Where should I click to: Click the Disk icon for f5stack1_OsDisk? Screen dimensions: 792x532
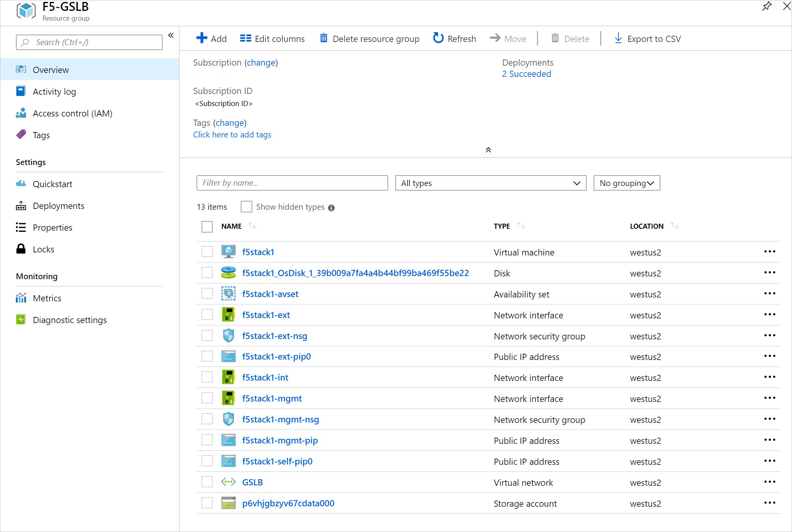coord(228,273)
